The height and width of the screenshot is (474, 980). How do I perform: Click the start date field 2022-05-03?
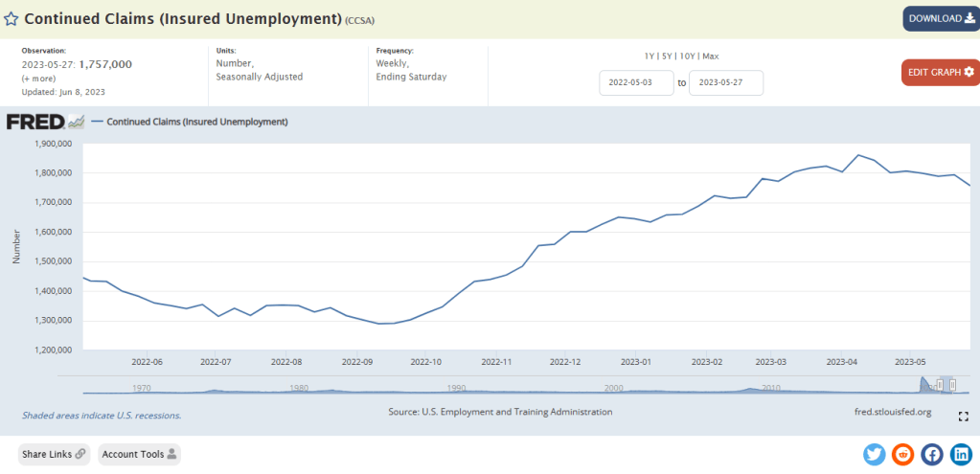tap(637, 83)
